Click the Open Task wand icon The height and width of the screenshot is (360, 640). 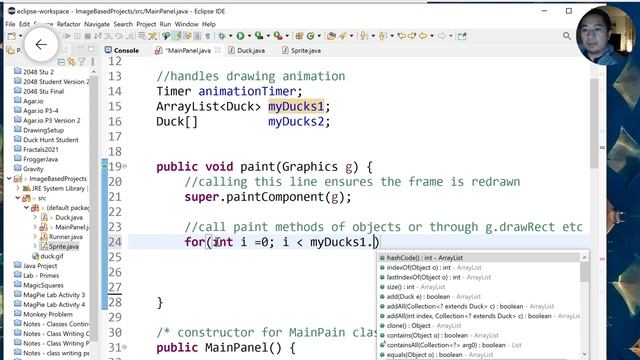coord(342,36)
